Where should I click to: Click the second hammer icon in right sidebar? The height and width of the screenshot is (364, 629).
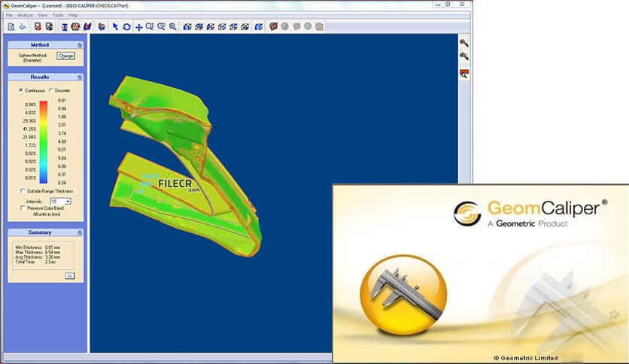pos(464,56)
